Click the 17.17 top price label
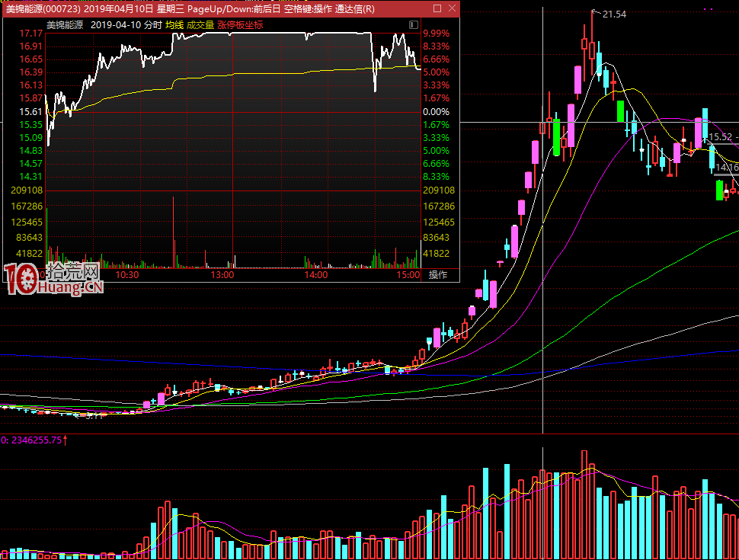Image resolution: width=739 pixels, height=560 pixels. tap(31, 34)
